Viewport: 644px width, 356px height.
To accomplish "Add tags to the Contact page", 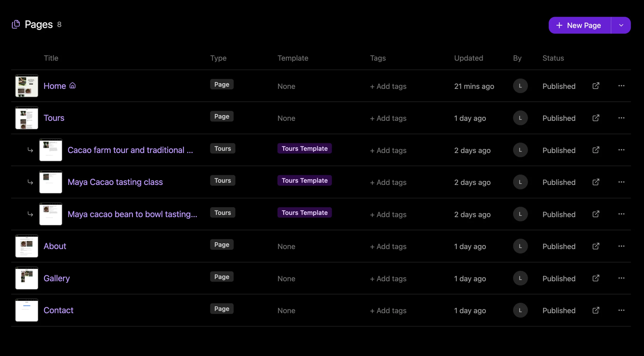I will point(388,311).
